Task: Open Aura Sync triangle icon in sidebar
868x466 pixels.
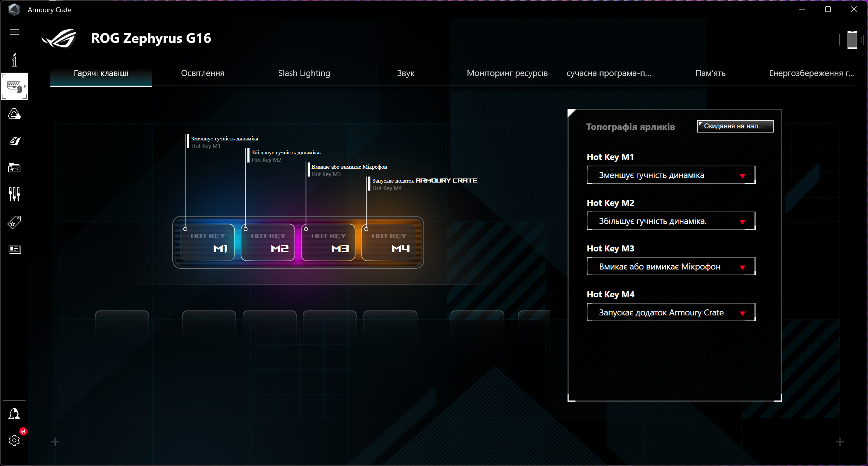Action: click(x=14, y=114)
